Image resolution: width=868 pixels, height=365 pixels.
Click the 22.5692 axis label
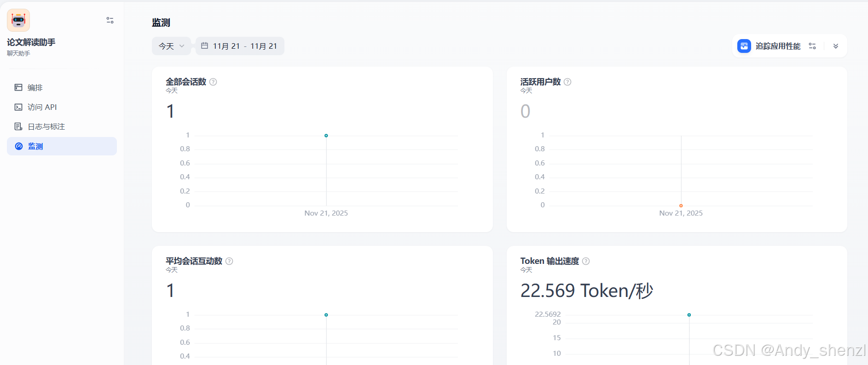pyautogui.click(x=548, y=314)
